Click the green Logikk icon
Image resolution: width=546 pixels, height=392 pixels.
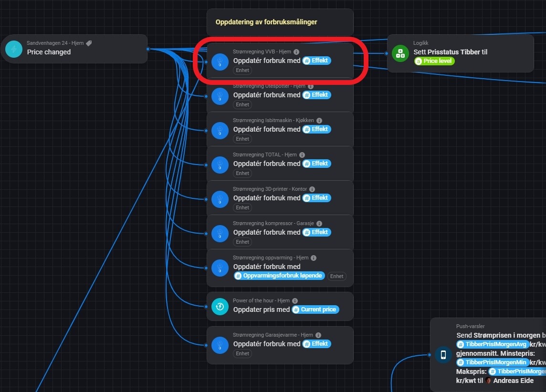pyautogui.click(x=400, y=53)
